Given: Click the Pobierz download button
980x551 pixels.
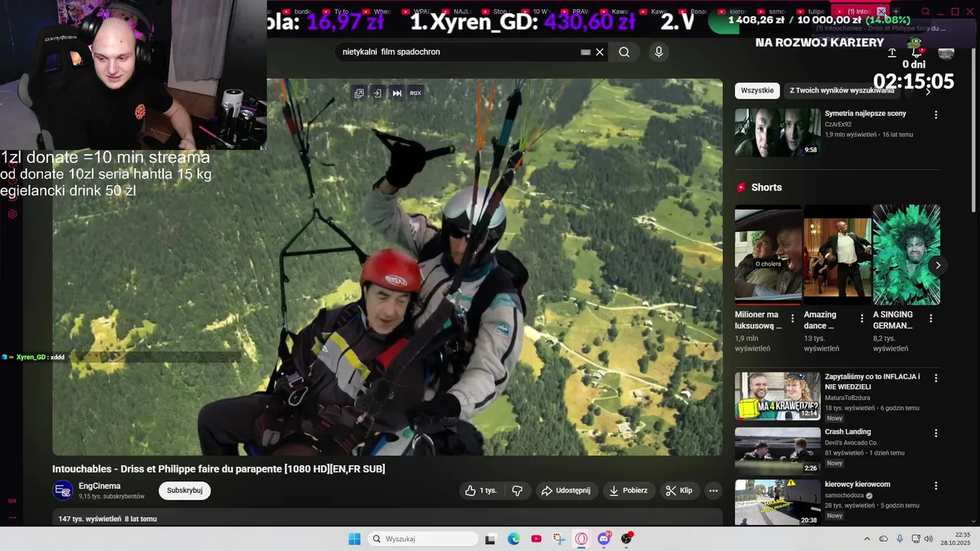Looking at the screenshot, I should pyautogui.click(x=628, y=491).
